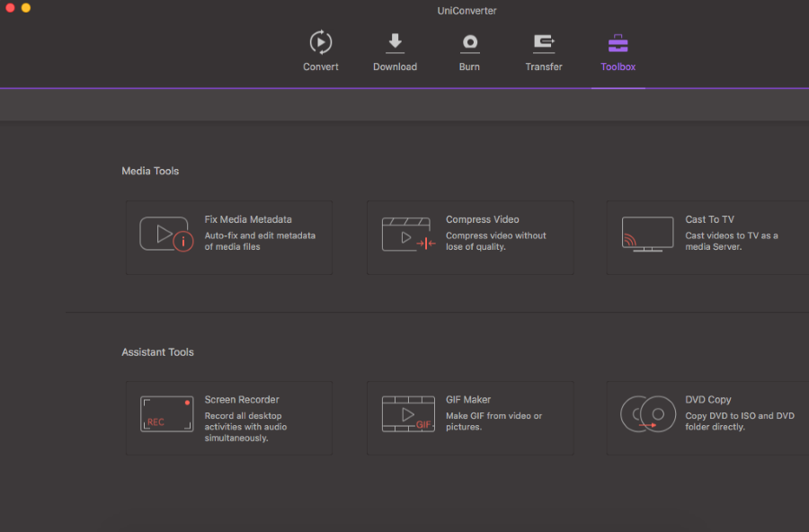Select the Toolbox tab label

[618, 66]
